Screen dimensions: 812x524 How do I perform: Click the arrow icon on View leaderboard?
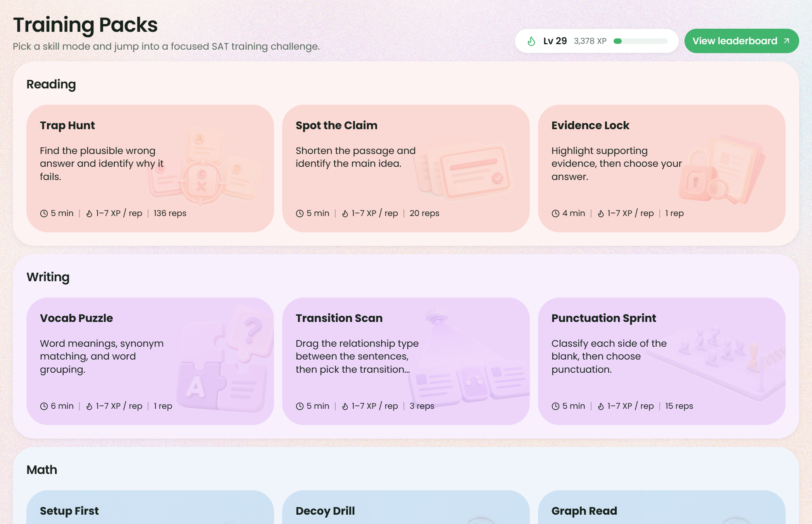pyautogui.click(x=786, y=41)
